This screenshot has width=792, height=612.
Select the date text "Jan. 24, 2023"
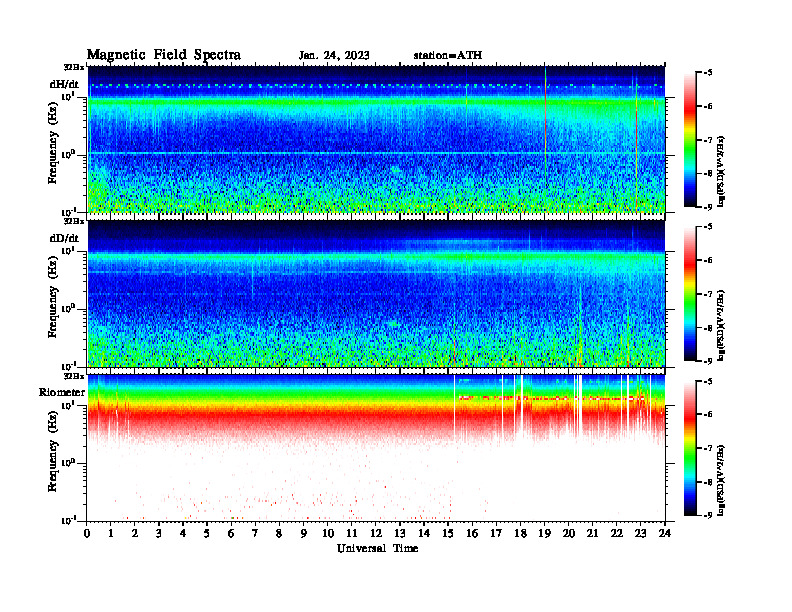pyautogui.click(x=334, y=56)
